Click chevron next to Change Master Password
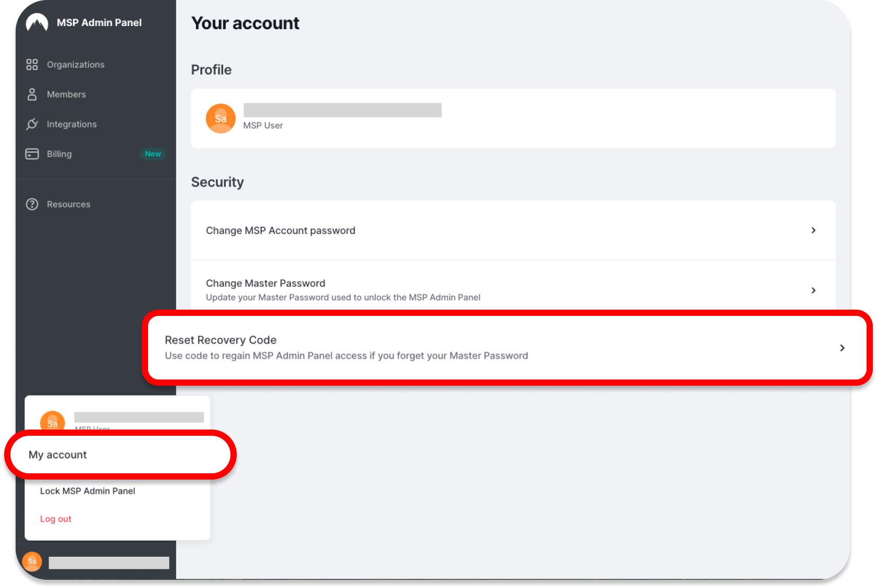 tap(813, 290)
